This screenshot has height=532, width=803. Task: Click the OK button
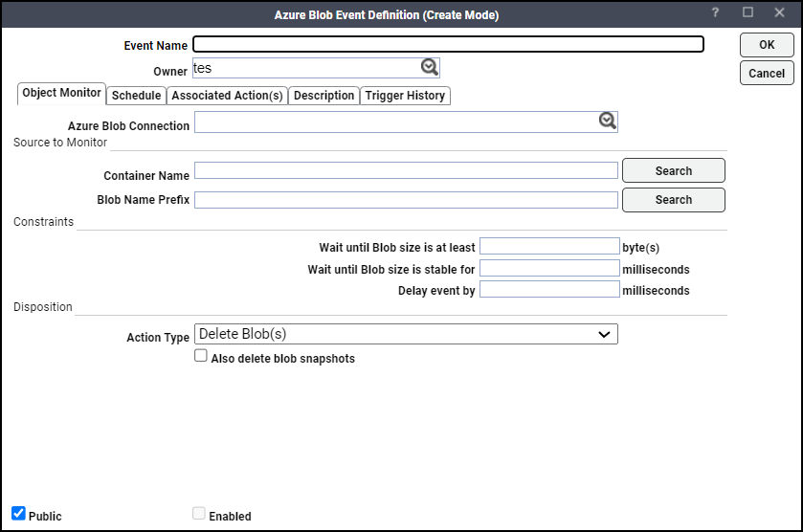click(767, 45)
